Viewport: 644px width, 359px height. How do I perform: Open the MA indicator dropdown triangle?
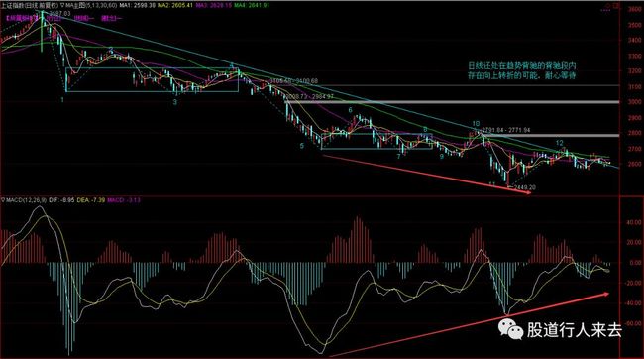(62, 5)
